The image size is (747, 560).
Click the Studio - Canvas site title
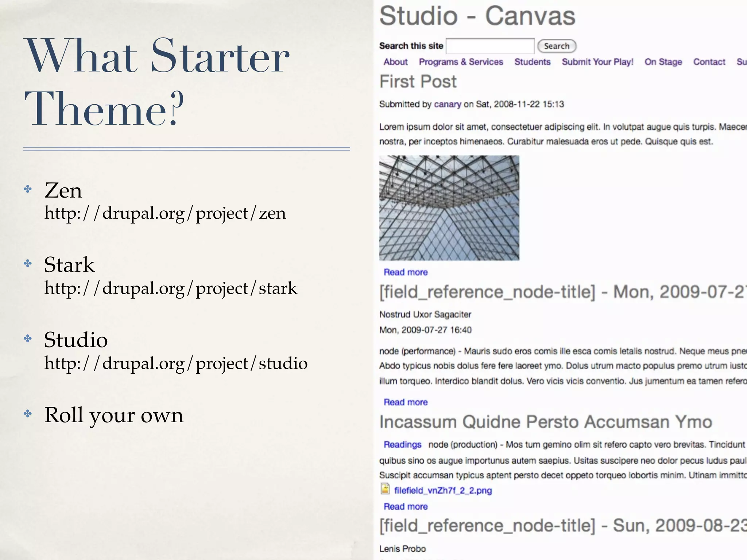coord(477,16)
